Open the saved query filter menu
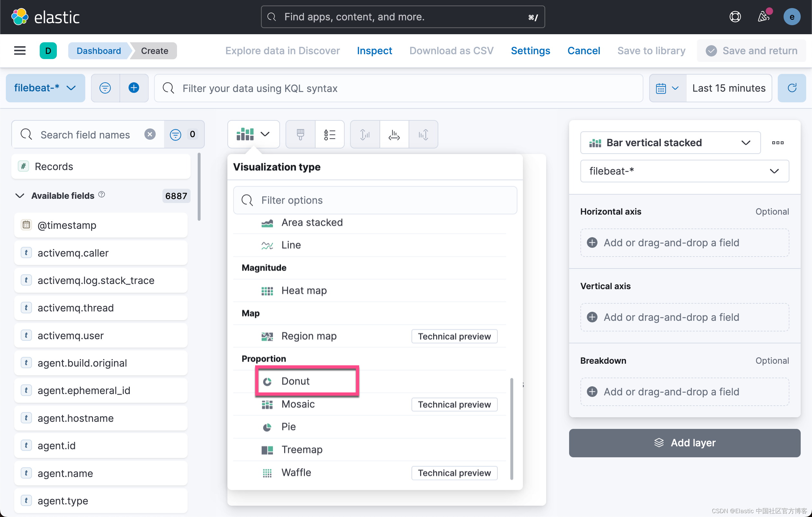The height and width of the screenshot is (517, 812). pos(105,88)
